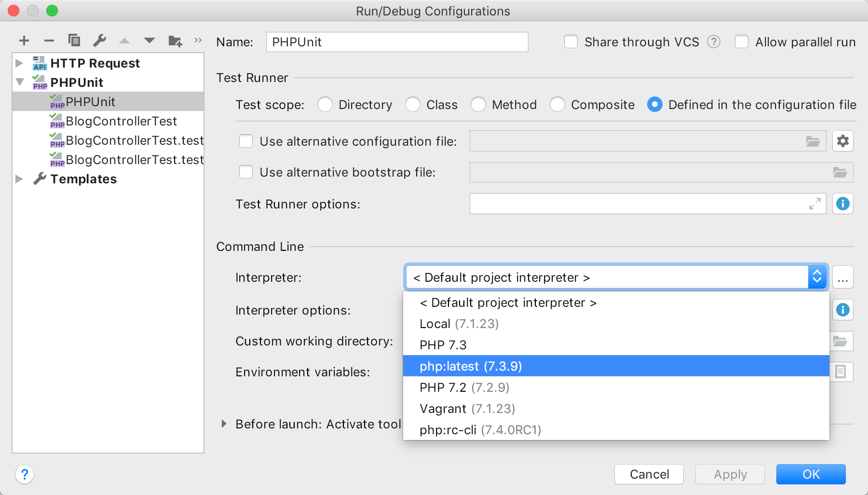Open the PHPUnit settings gear button
This screenshot has width=868, height=495.
(x=843, y=141)
